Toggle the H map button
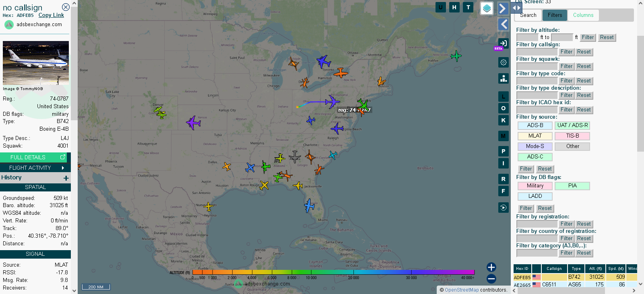Image resolution: width=644 pixels, height=294 pixels. (454, 7)
